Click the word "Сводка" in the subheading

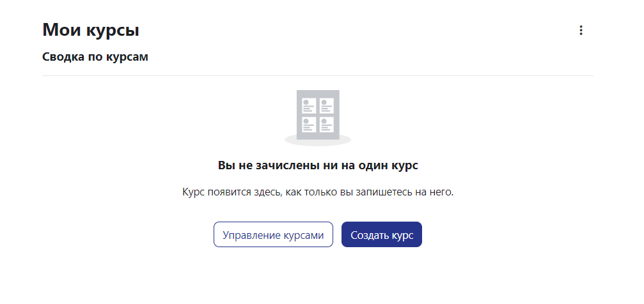[x=62, y=57]
